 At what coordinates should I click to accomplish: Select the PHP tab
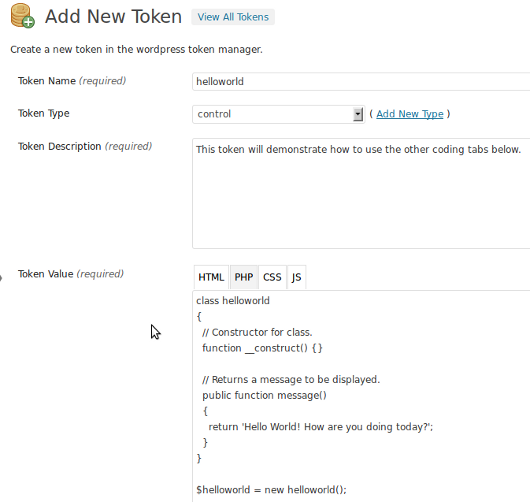click(x=244, y=277)
